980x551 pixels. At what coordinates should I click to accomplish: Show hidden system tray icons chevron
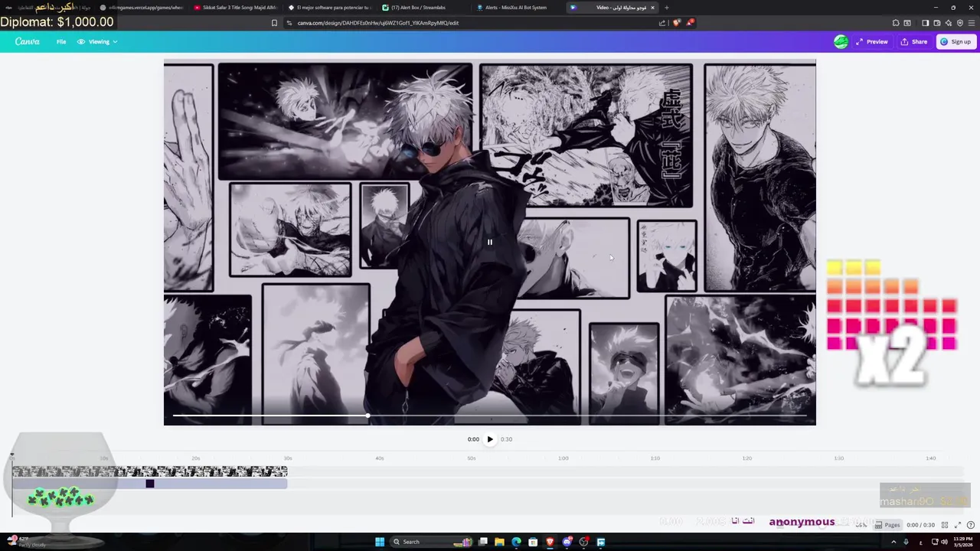pyautogui.click(x=893, y=542)
